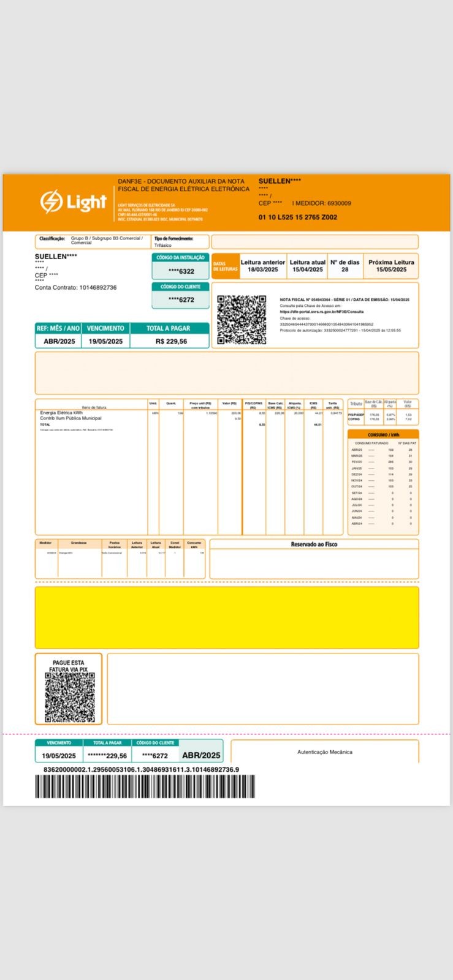Click the upper 'CÓDIGO DO CLIENTE' heading
The image size is (453, 980).
181,287
